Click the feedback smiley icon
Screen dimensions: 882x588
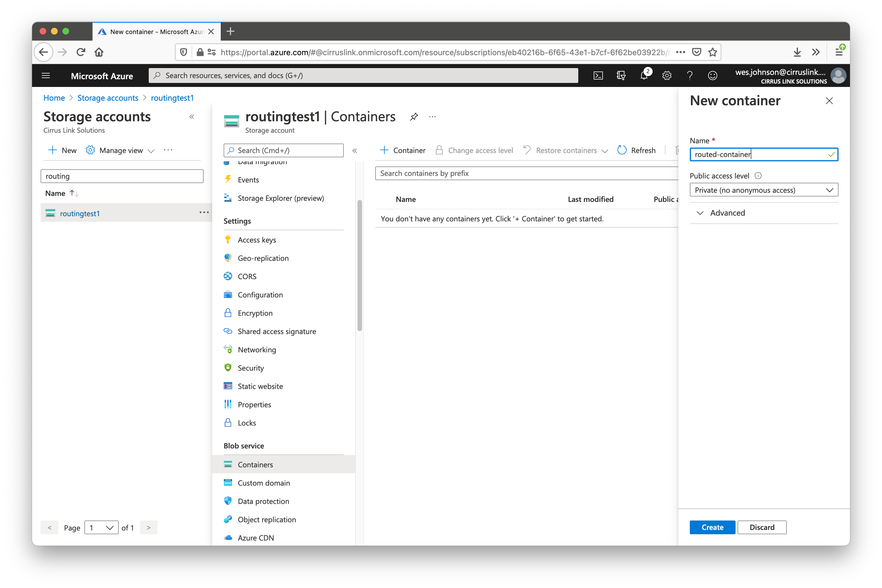tap(712, 76)
